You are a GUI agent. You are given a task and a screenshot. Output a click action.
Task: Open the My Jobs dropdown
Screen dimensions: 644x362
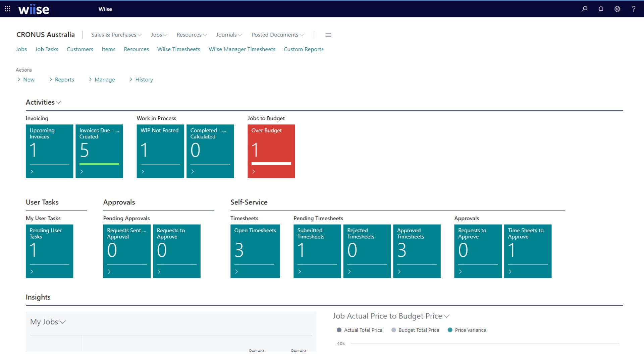(62, 322)
